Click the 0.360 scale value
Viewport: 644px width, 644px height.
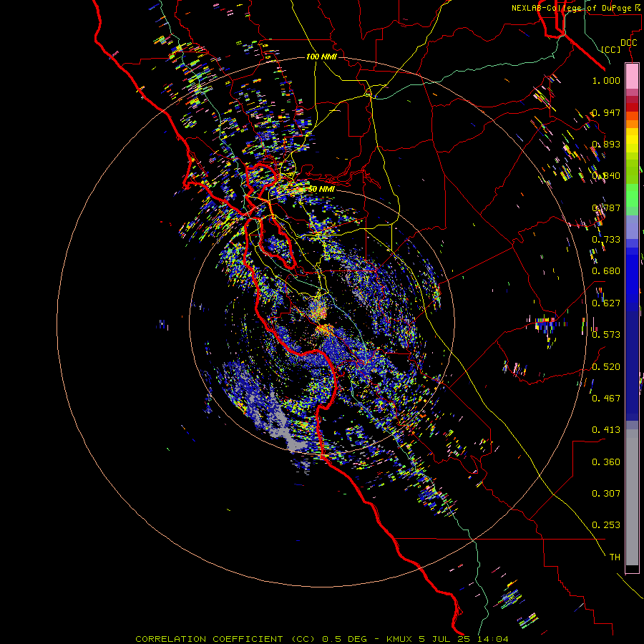(x=606, y=462)
